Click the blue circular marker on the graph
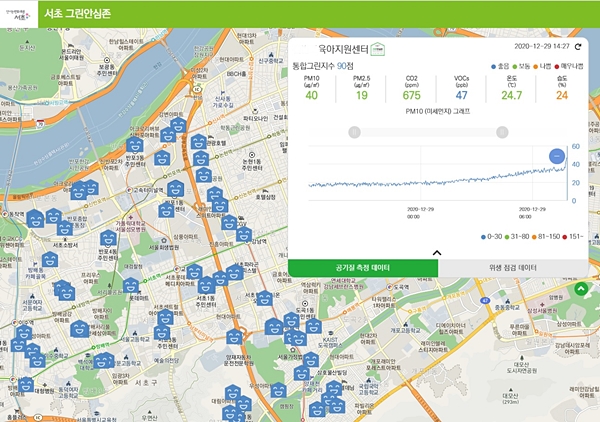Screen dimensions: 600x422 point(558,156)
